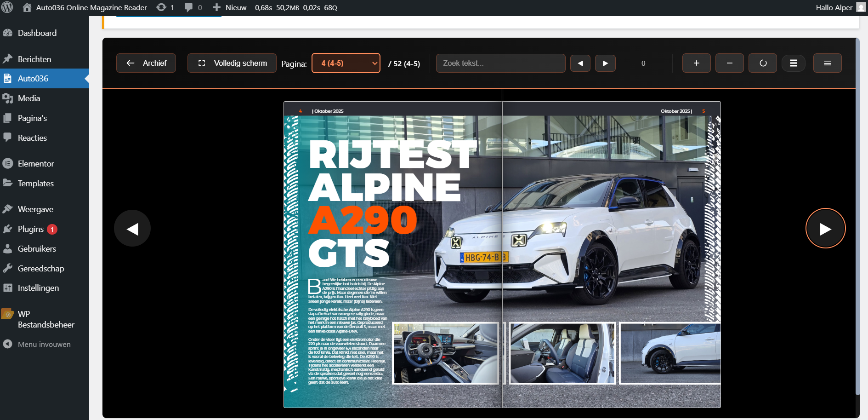Open Media in the WordPress sidebar

[29, 98]
